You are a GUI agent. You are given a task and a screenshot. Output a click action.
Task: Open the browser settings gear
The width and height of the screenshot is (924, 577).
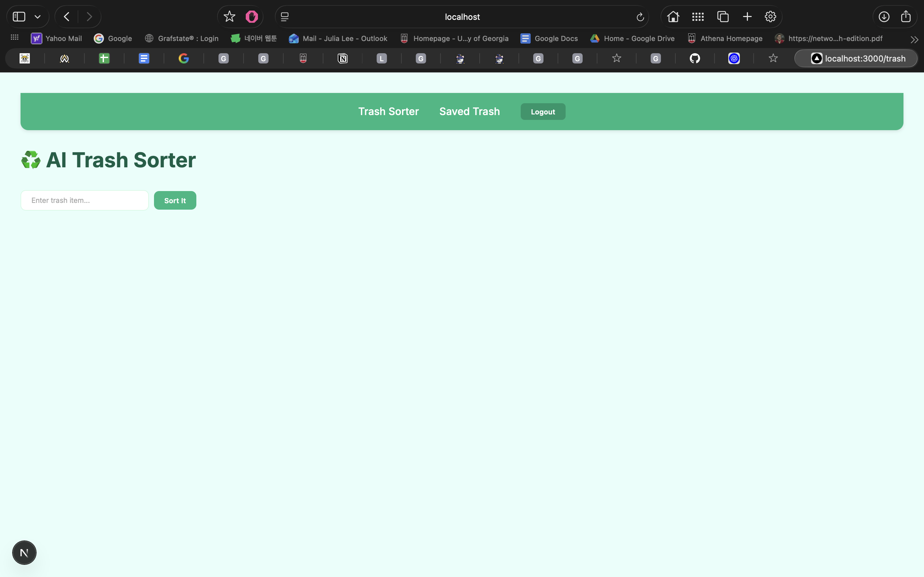pos(770,17)
